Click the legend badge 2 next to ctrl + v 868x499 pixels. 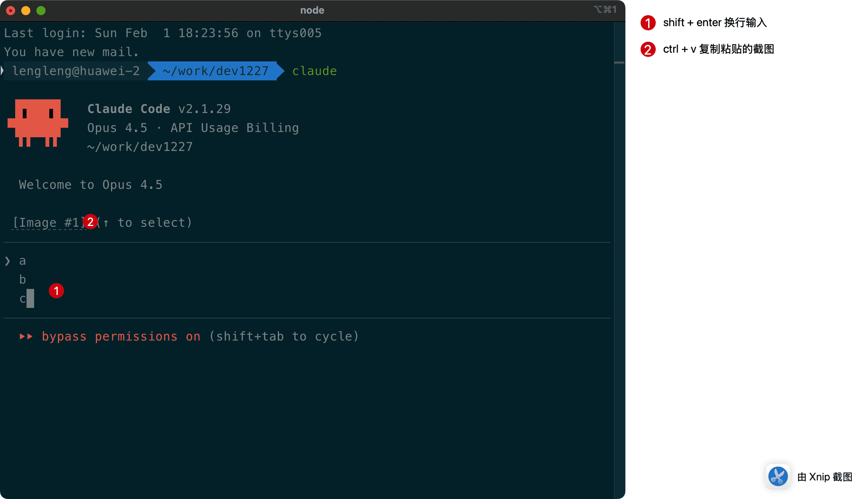coord(648,49)
